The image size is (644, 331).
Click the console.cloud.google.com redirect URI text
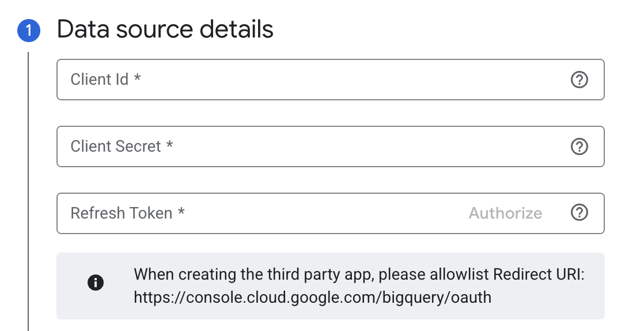click(313, 298)
